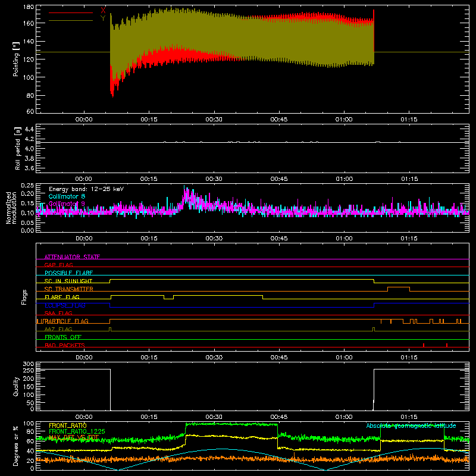
Task: Click 'Absolute geomagnetic latitude' legend text
Action: point(411,425)
